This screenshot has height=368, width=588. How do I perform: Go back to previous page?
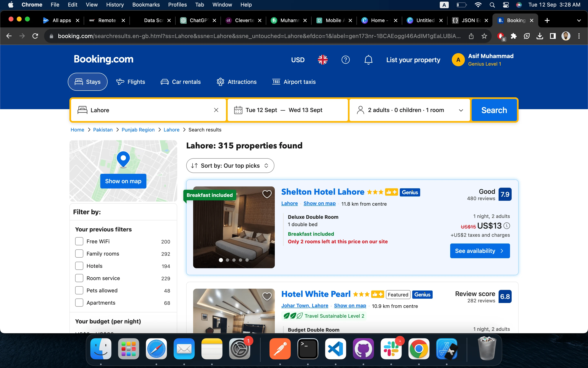[9, 36]
